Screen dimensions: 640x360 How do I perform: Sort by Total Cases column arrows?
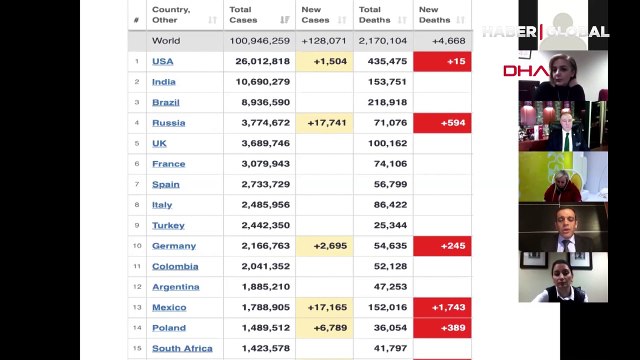coord(285,20)
